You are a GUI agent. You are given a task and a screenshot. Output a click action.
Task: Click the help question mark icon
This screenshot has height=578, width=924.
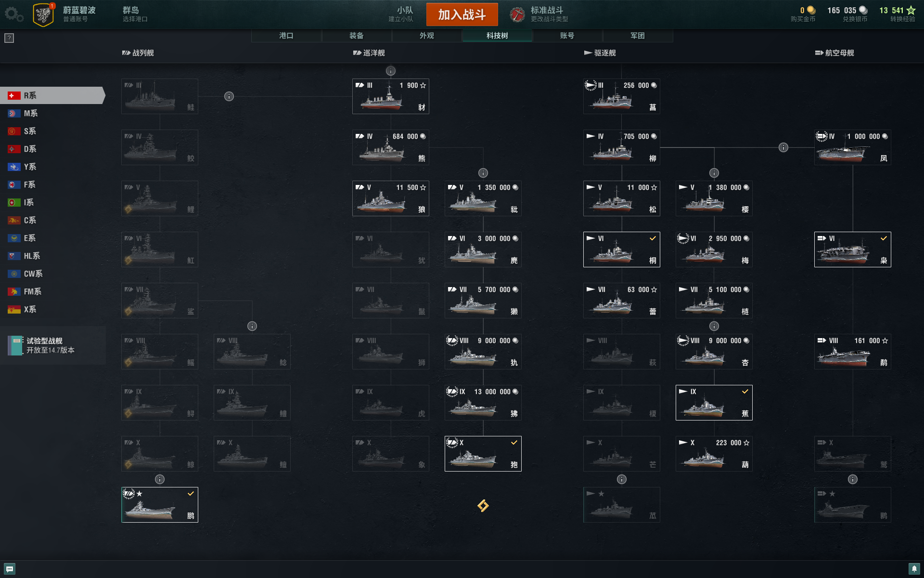point(9,38)
